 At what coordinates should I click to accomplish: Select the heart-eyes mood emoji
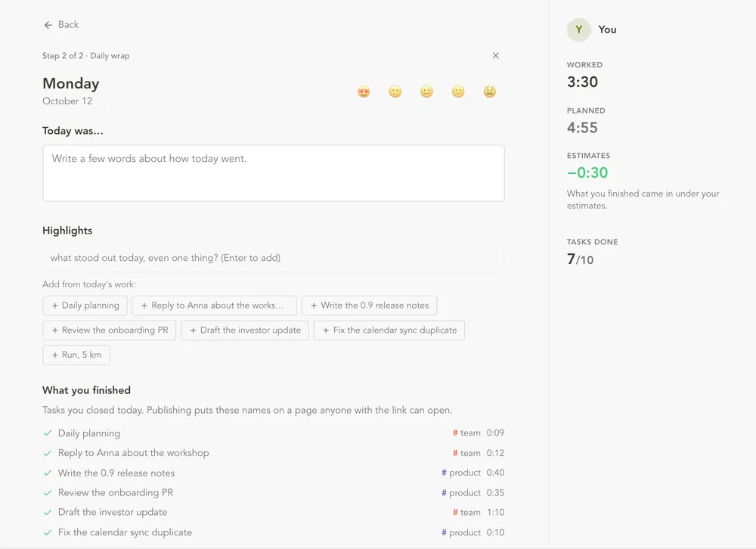click(x=364, y=91)
